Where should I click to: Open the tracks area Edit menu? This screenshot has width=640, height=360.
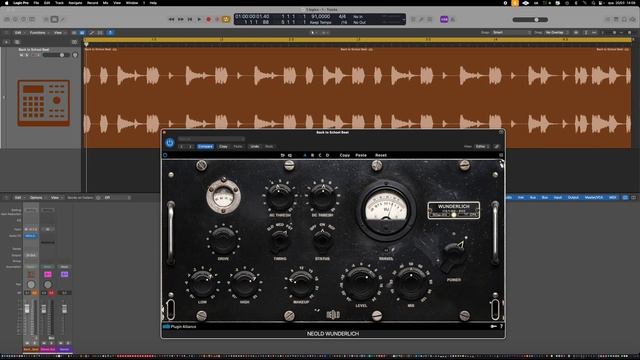coord(18,33)
